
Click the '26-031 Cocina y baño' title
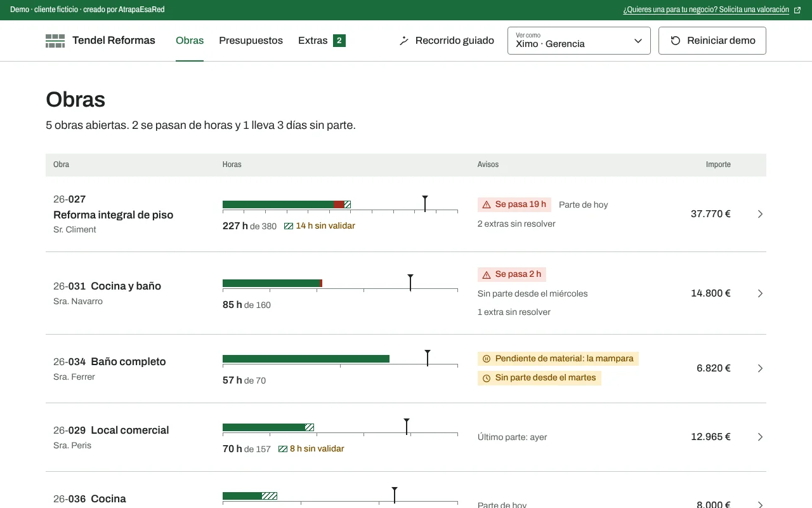[107, 286]
